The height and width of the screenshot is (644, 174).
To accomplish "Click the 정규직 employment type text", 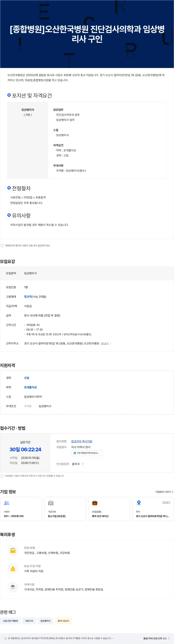I will [x=28, y=296].
